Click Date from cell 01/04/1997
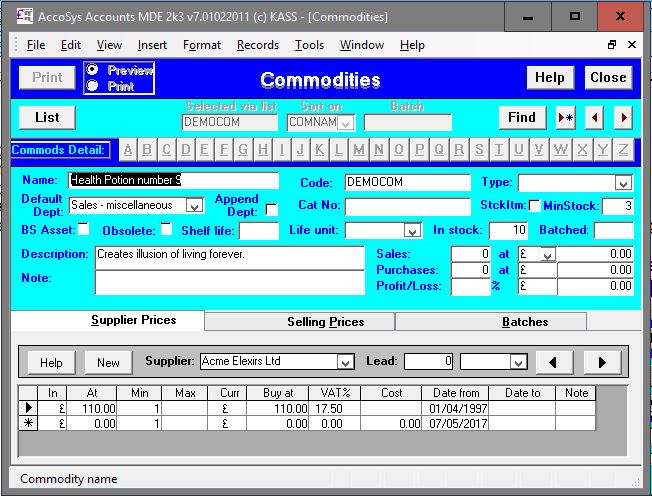This screenshot has height=496, width=652. [x=455, y=408]
